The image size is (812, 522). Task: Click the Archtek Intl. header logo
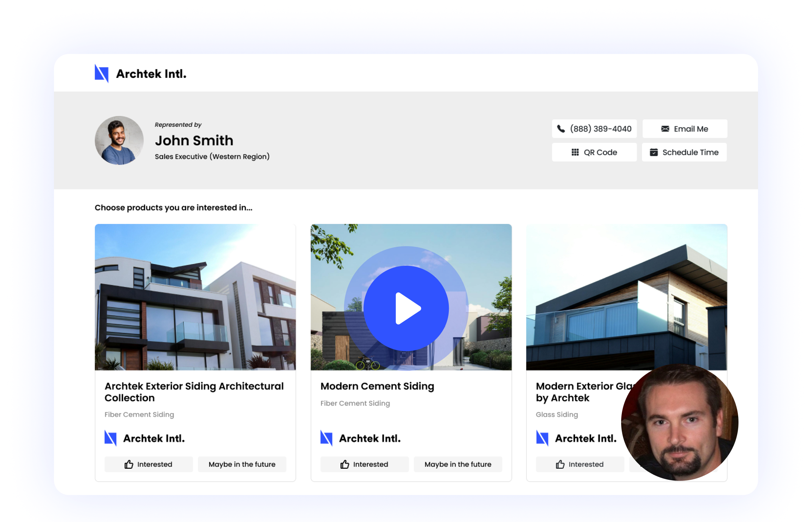click(140, 74)
